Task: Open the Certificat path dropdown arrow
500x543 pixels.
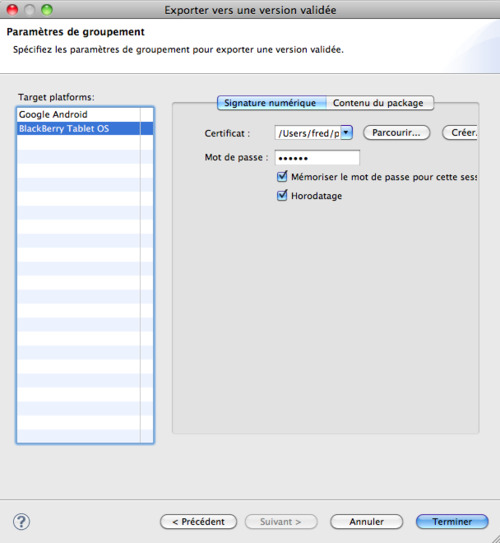Action: coord(346,133)
